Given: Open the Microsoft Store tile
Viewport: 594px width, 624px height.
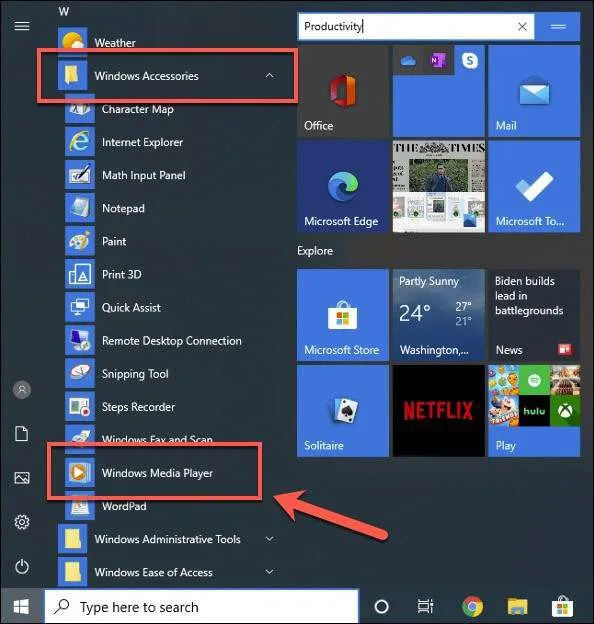Looking at the screenshot, I should click(x=343, y=315).
